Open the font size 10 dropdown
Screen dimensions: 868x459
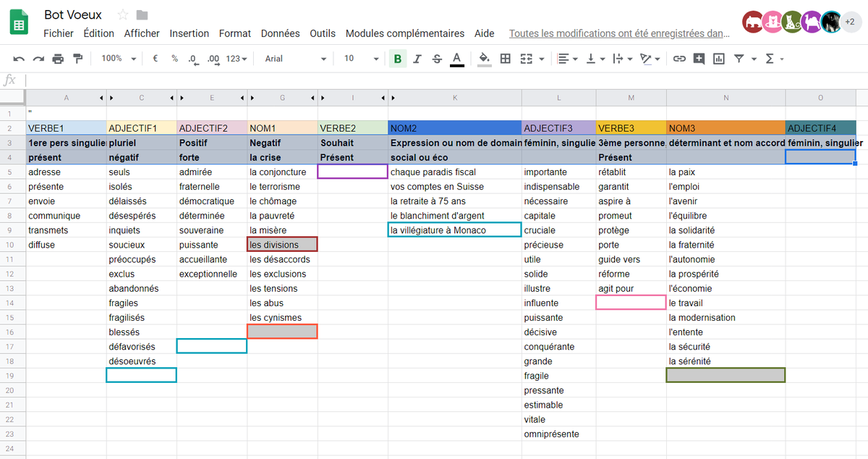(361, 59)
